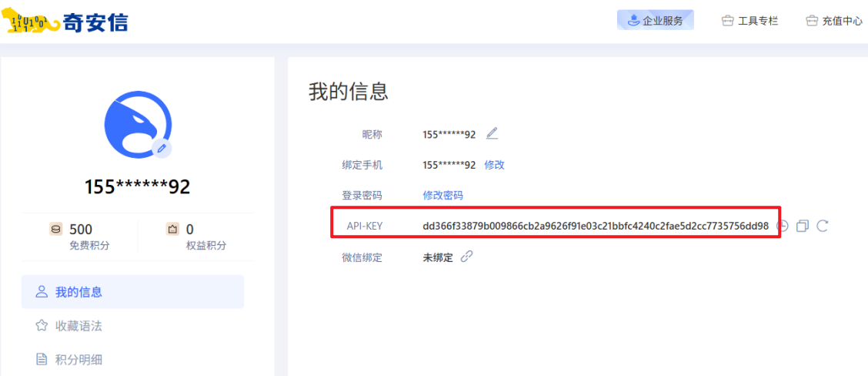Click the API-KEY label

pos(365,227)
